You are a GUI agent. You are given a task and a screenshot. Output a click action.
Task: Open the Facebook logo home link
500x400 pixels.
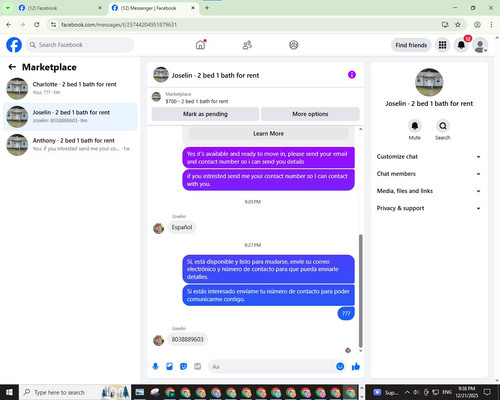14,45
